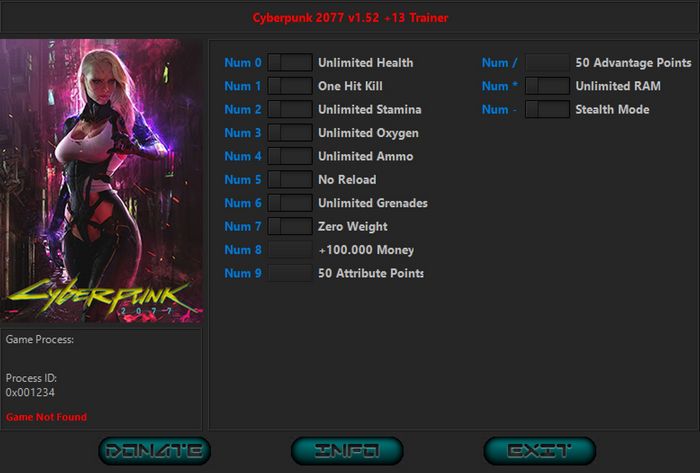Toggle the Unlimited Health switch
This screenshot has width=700, height=473.
tap(290, 62)
